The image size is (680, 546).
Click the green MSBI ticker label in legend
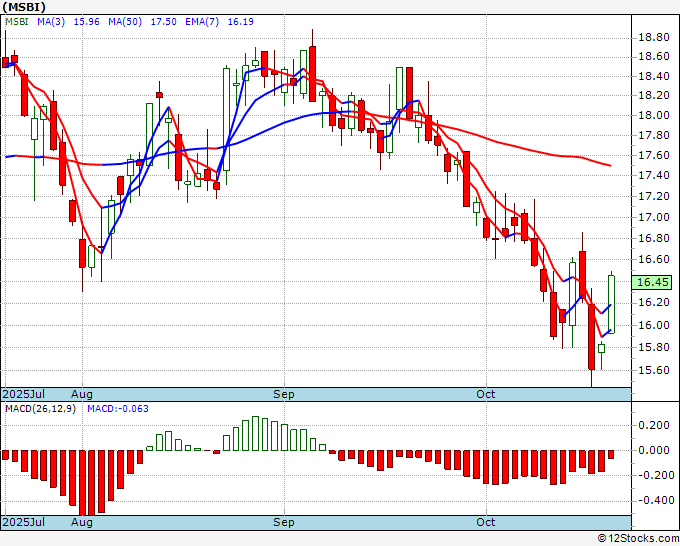17,22
